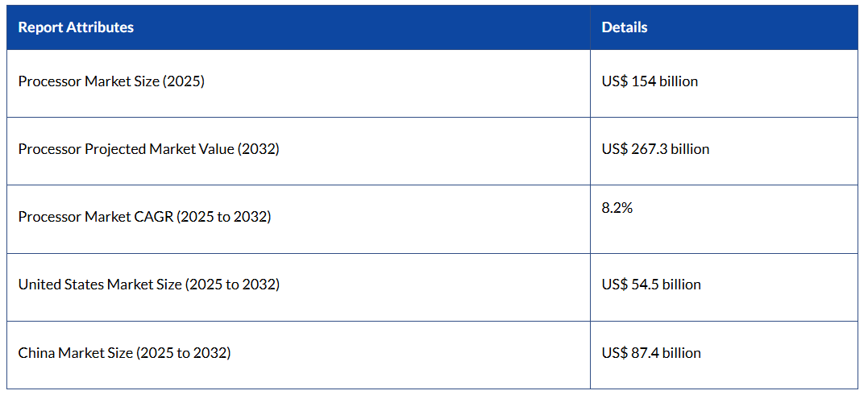Click the words United States
868x399 pixels.
point(60,285)
